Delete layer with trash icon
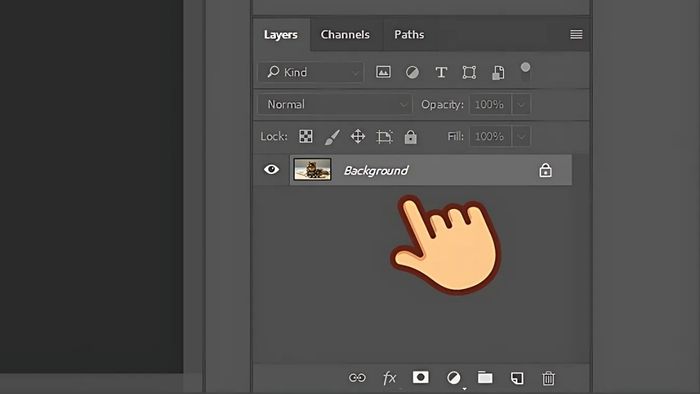 tap(548, 378)
